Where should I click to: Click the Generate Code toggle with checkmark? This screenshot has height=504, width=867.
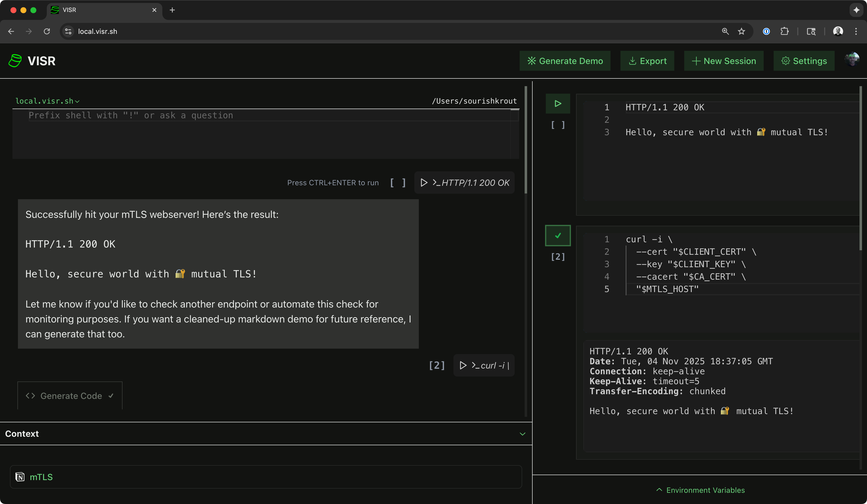(70, 396)
